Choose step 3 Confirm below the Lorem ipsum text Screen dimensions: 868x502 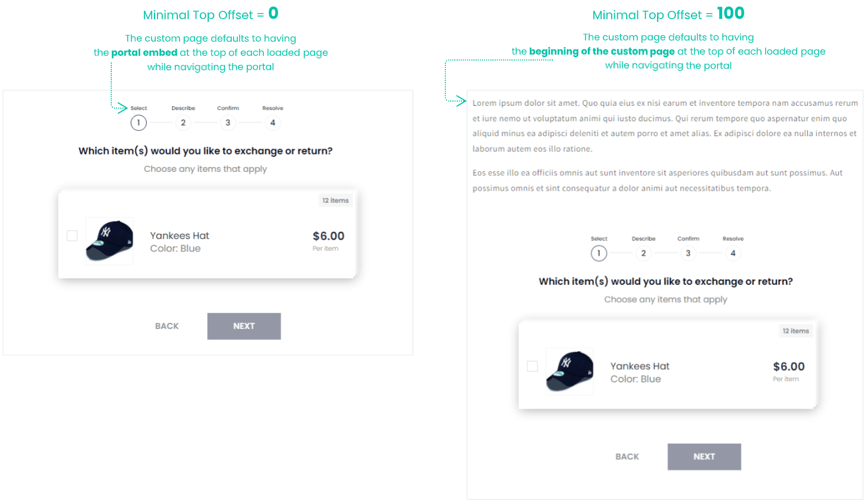pyautogui.click(x=688, y=253)
